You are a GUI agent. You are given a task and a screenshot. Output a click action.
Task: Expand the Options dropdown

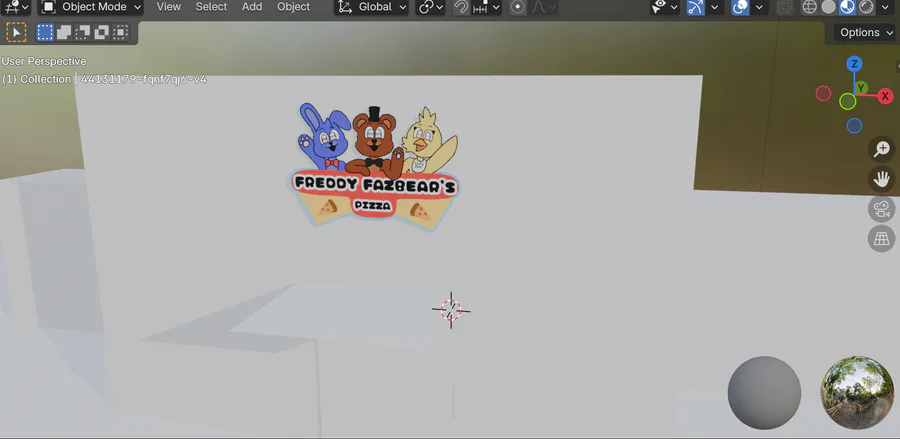click(x=864, y=33)
